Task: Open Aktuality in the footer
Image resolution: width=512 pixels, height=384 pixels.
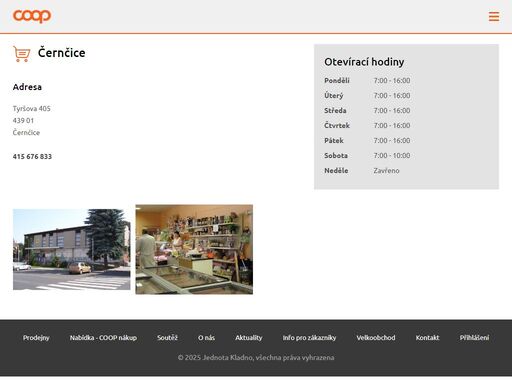Action: coord(249,338)
